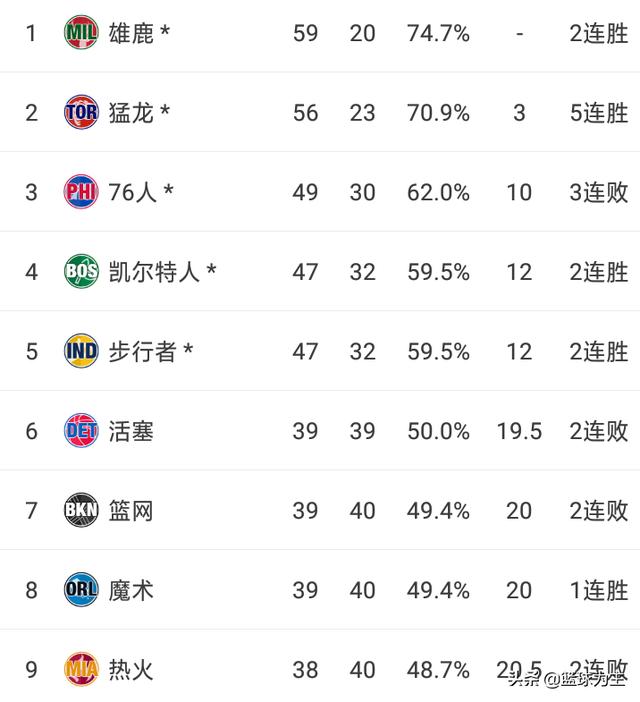Click the PHI 76ers team logo
This screenshot has height=702, width=640.
pyautogui.click(x=81, y=192)
